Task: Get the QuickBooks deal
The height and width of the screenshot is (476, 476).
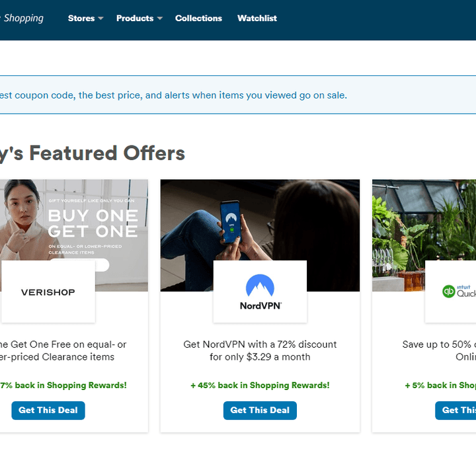Action: [x=456, y=411]
